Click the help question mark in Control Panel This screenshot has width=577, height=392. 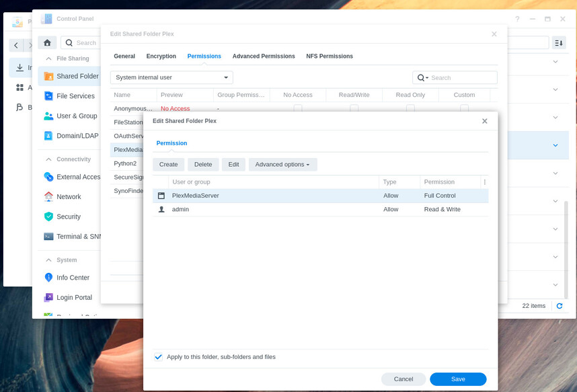point(517,19)
